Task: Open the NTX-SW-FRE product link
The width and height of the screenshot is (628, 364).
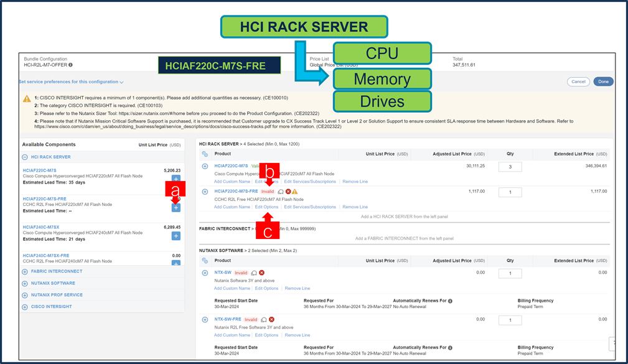Action: pos(228,320)
